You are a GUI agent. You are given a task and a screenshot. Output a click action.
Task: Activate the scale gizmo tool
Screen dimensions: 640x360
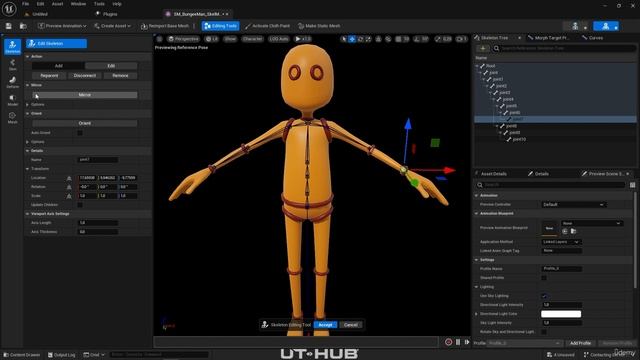[x=368, y=39]
